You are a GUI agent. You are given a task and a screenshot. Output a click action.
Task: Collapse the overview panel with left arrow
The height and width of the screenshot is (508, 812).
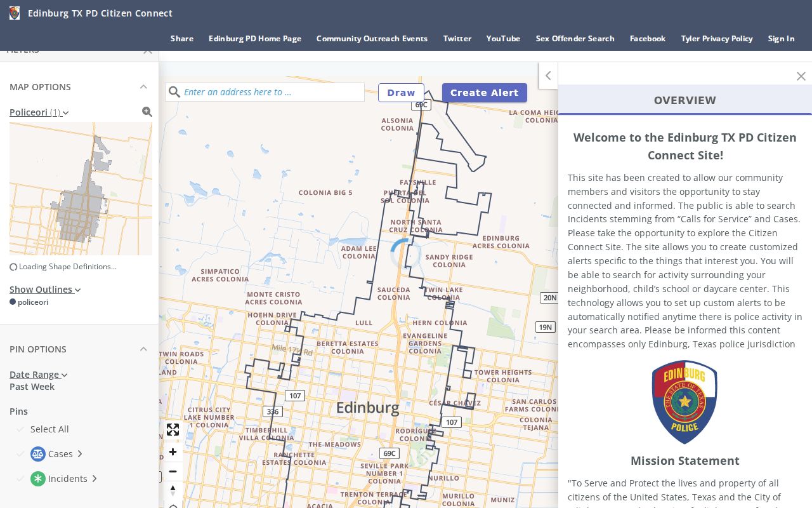[x=548, y=76]
